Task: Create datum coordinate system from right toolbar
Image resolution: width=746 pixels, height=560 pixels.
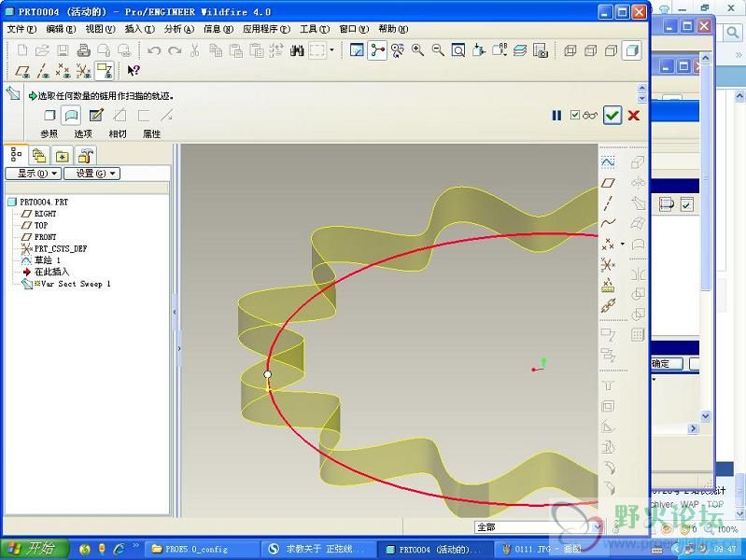Action: coord(608,264)
